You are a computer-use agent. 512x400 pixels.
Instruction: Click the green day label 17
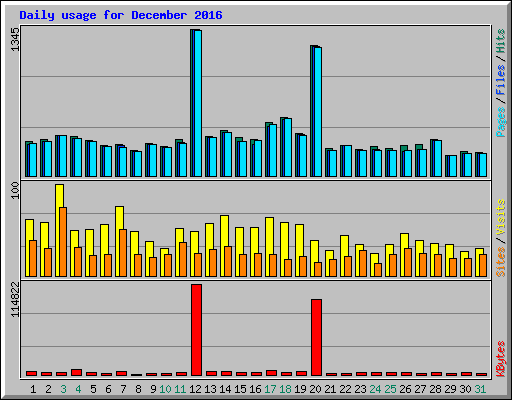270,389
